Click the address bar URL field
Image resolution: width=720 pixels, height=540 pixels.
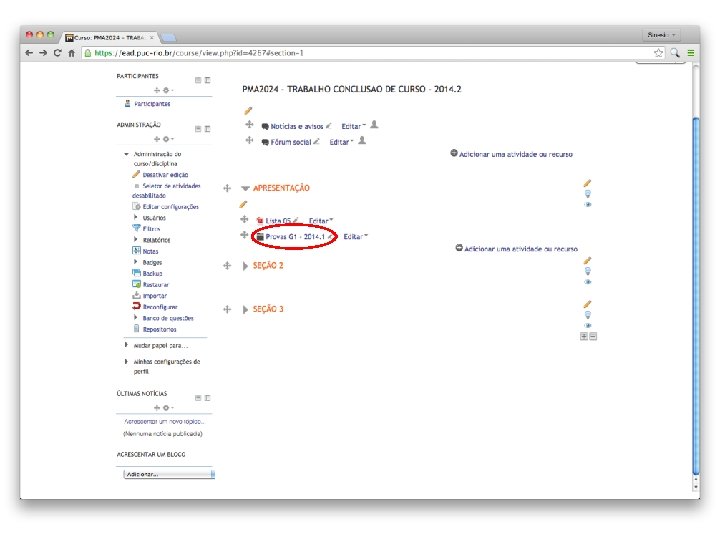(x=367, y=53)
